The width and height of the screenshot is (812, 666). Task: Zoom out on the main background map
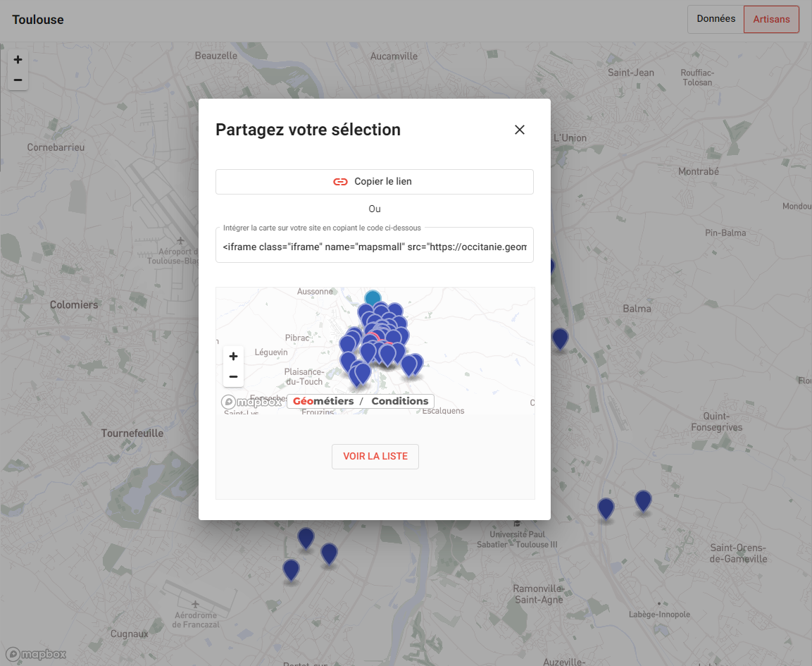[18, 80]
